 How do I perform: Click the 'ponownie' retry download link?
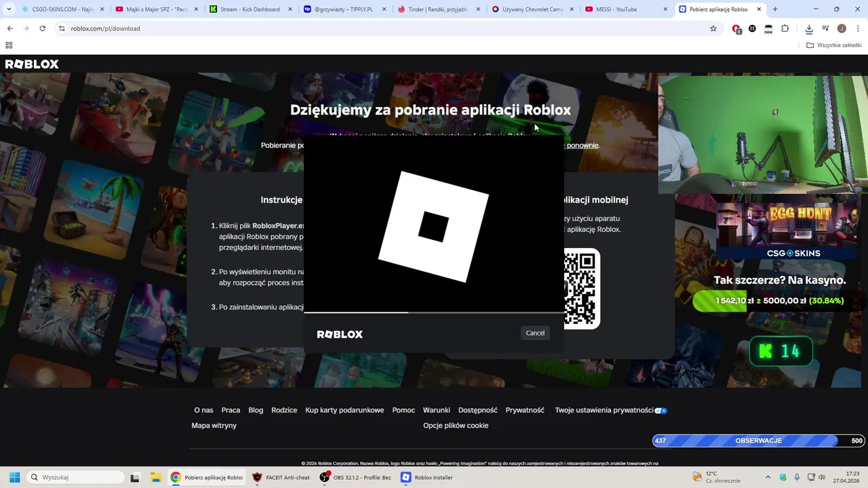[x=583, y=145]
